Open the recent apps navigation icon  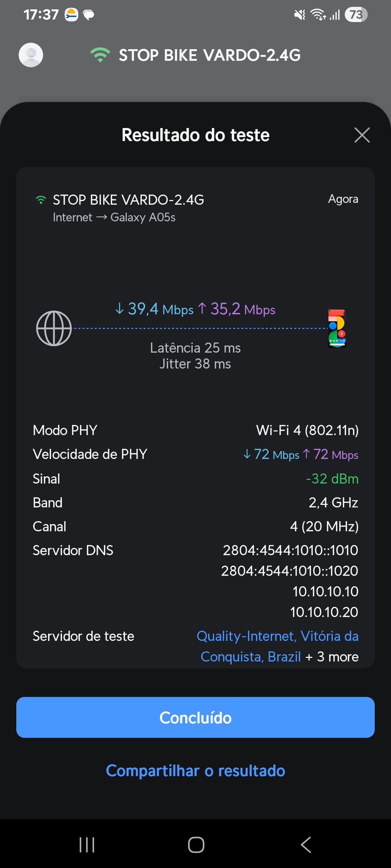pyautogui.click(x=87, y=845)
